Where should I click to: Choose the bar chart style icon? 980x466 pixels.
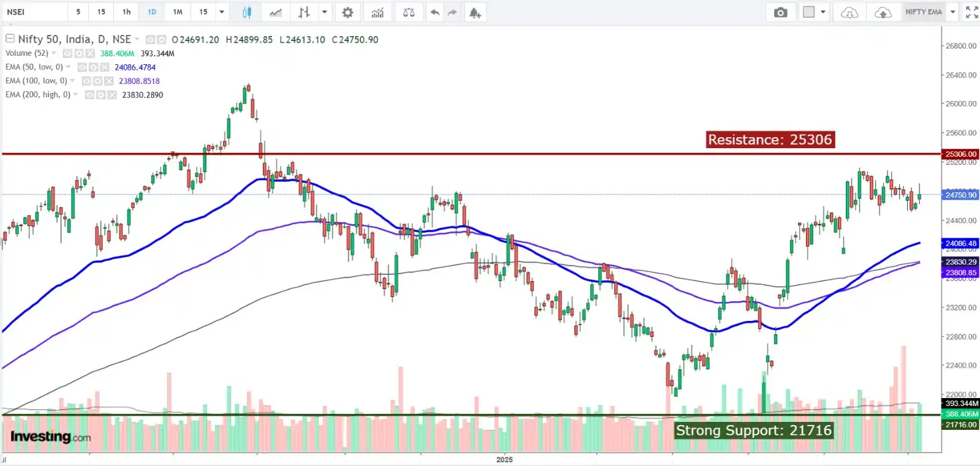click(x=304, y=12)
